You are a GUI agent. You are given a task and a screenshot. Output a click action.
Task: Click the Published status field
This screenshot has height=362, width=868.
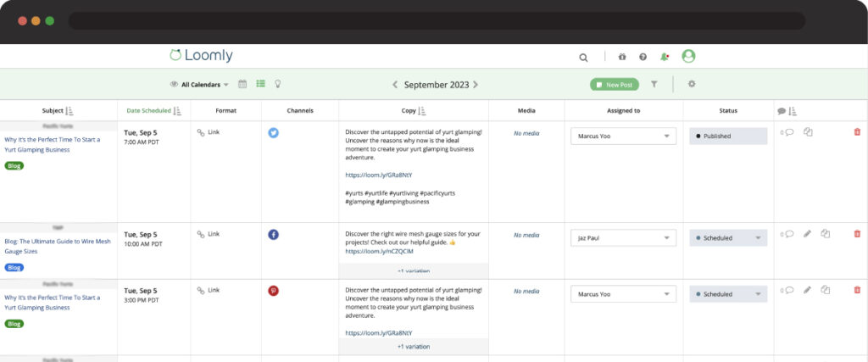click(728, 136)
